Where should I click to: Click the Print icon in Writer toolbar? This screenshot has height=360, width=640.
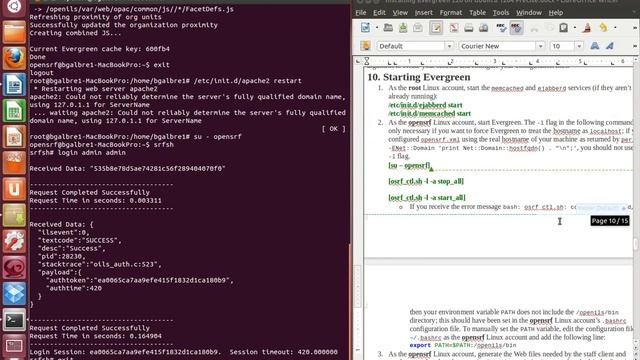(x=469, y=28)
